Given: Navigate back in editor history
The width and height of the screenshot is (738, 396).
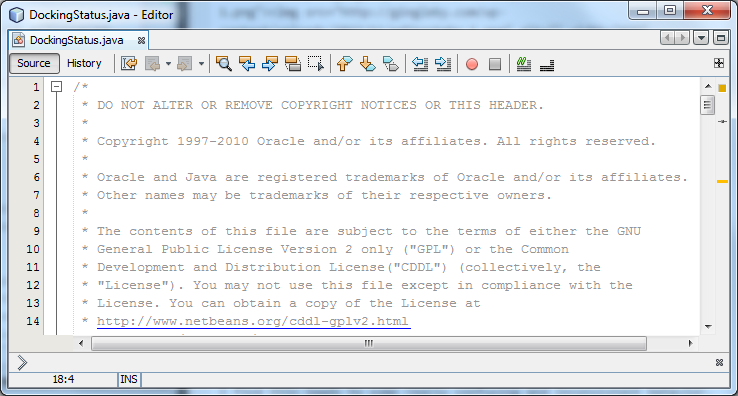Looking at the screenshot, I should (153, 63).
